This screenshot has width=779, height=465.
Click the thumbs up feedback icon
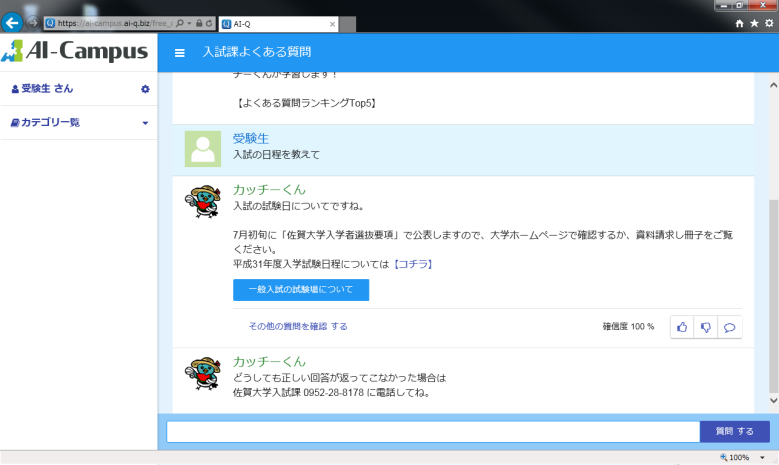[682, 327]
